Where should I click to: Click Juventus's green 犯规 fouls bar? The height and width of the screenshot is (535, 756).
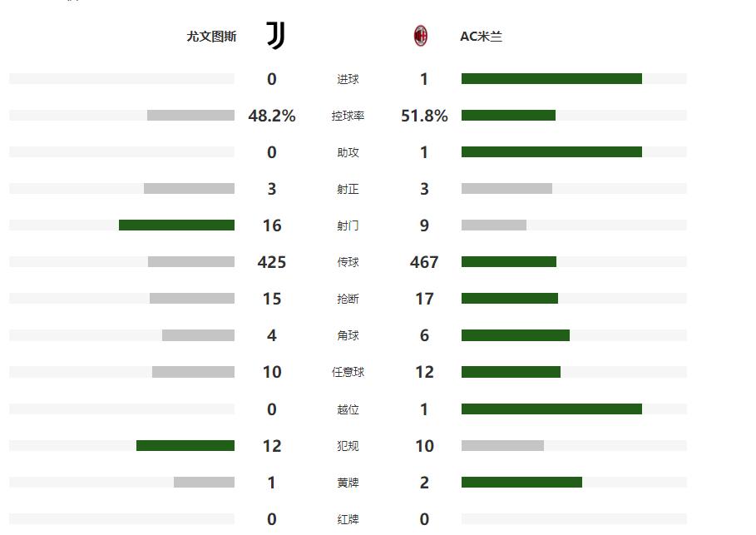point(185,445)
